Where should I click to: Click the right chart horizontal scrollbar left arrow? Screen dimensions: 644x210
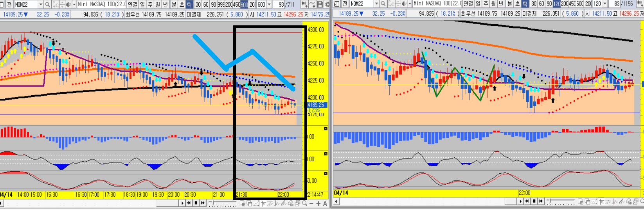pos(336,201)
